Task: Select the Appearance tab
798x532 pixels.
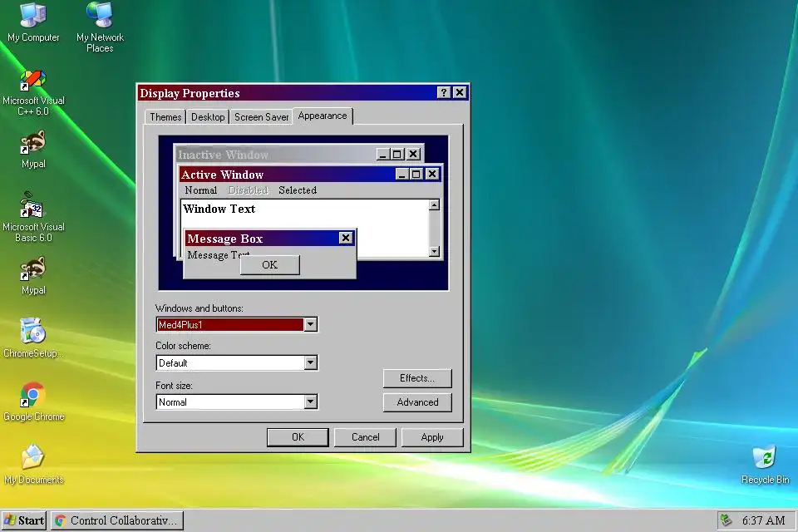Action: click(x=323, y=116)
